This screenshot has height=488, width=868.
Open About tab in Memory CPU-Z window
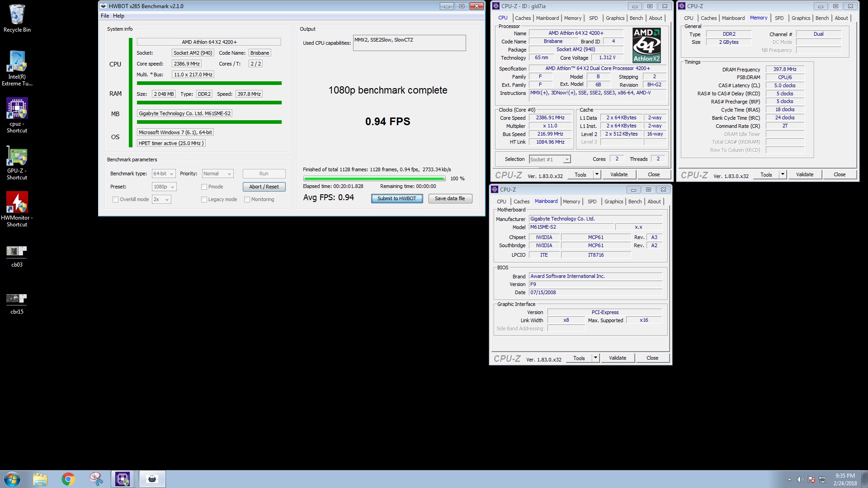[x=841, y=18]
